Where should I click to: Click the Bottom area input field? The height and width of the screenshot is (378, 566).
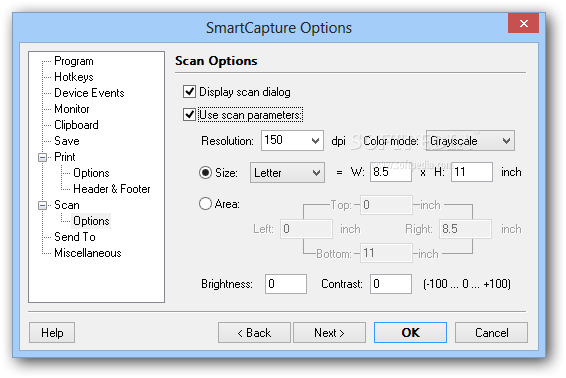tap(386, 253)
